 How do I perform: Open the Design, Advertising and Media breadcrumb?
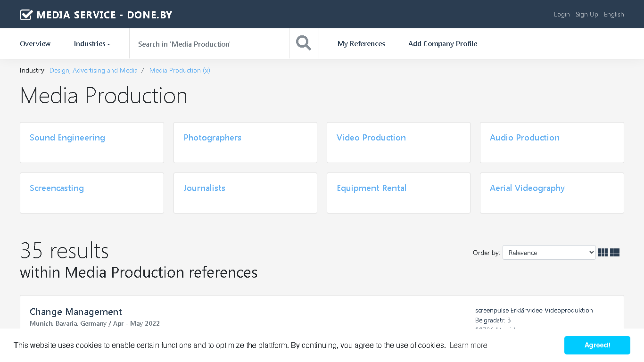click(x=93, y=70)
